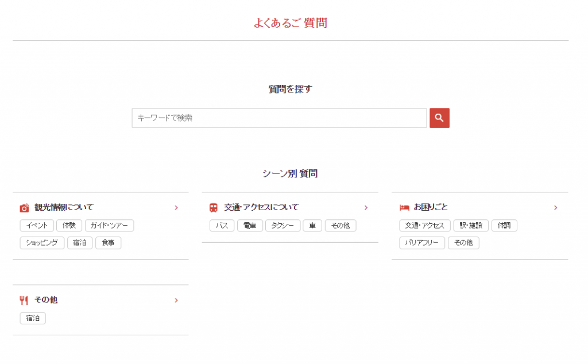Pick the タクシー tag

click(x=283, y=226)
